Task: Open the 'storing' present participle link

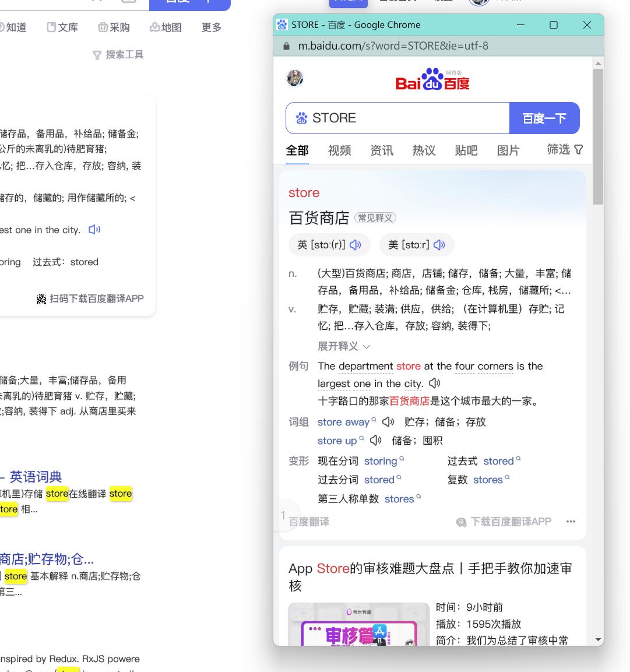Action: 381,461
